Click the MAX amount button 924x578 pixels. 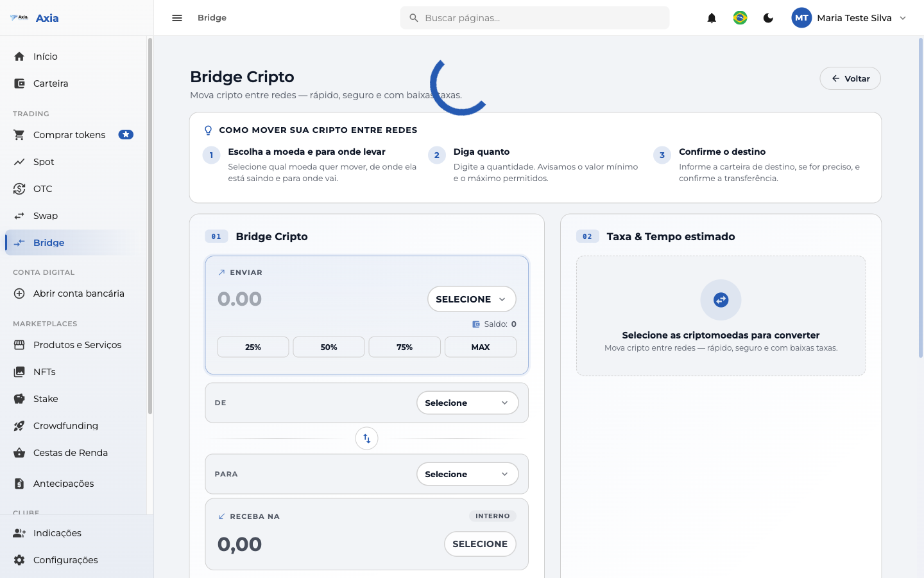pos(481,347)
